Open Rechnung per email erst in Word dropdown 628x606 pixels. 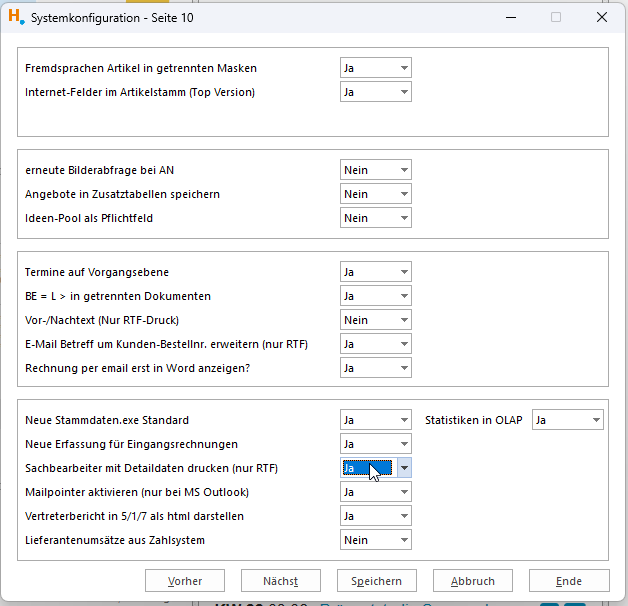click(375, 368)
